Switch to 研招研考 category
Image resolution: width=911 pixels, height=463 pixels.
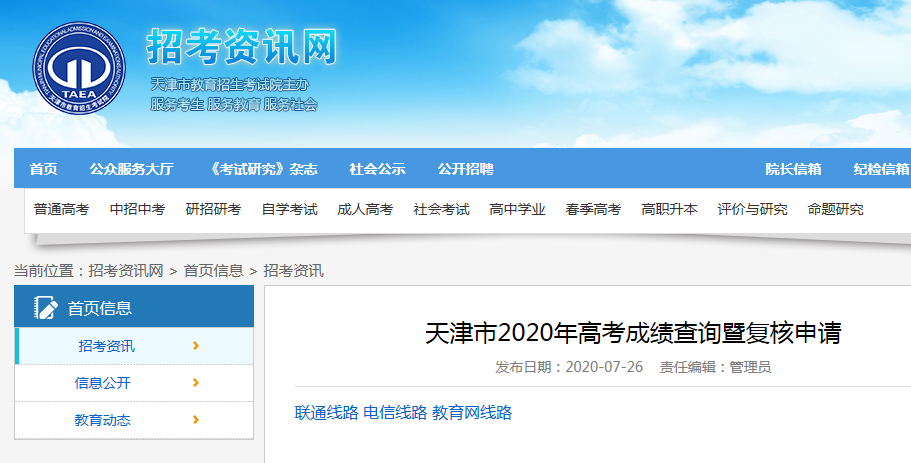(x=213, y=209)
